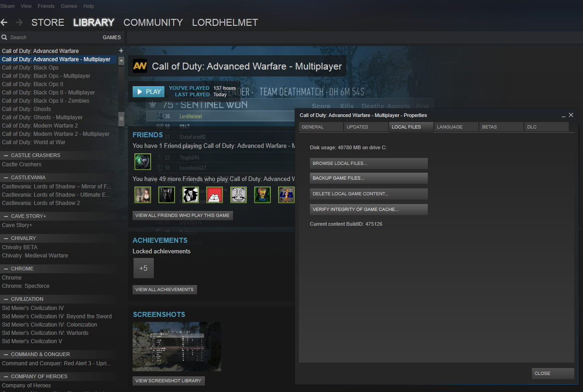Viewport: 583px width, 392px height.
Task: Click BACKUP GAME FILES button
Action: click(369, 178)
